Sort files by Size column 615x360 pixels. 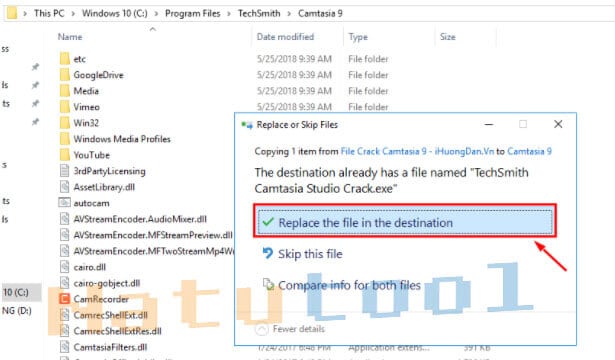[x=448, y=37]
